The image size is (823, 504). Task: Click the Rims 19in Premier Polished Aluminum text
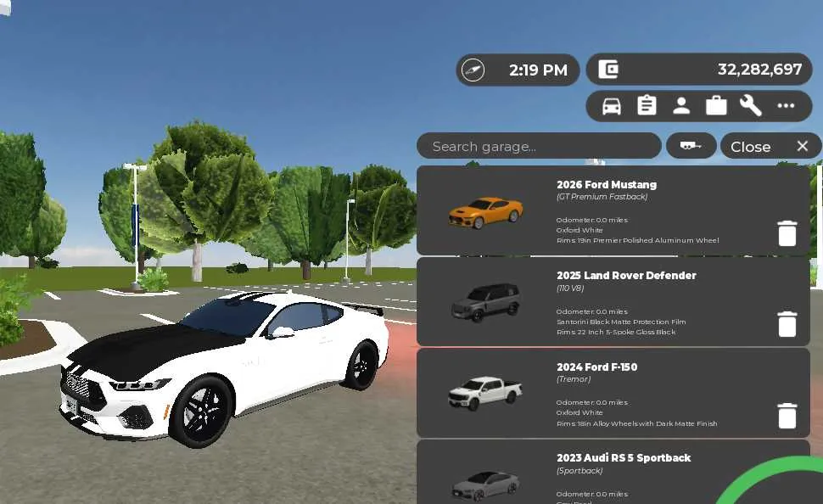tap(638, 240)
